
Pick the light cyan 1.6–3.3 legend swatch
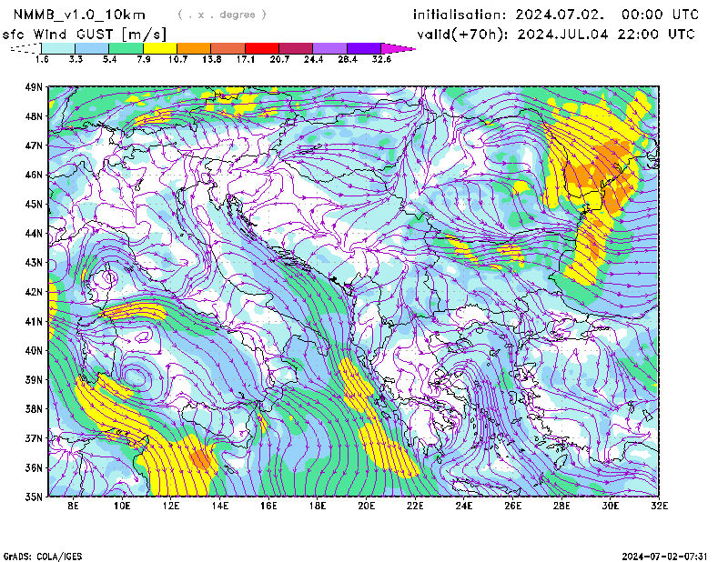pos(57,47)
